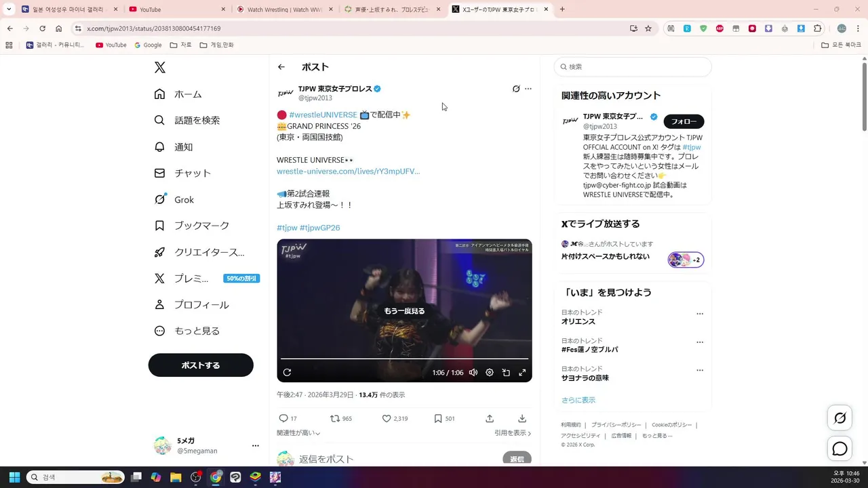Open options dots for サヨナラの意味 trend
The width and height of the screenshot is (868, 488).
pos(700,371)
